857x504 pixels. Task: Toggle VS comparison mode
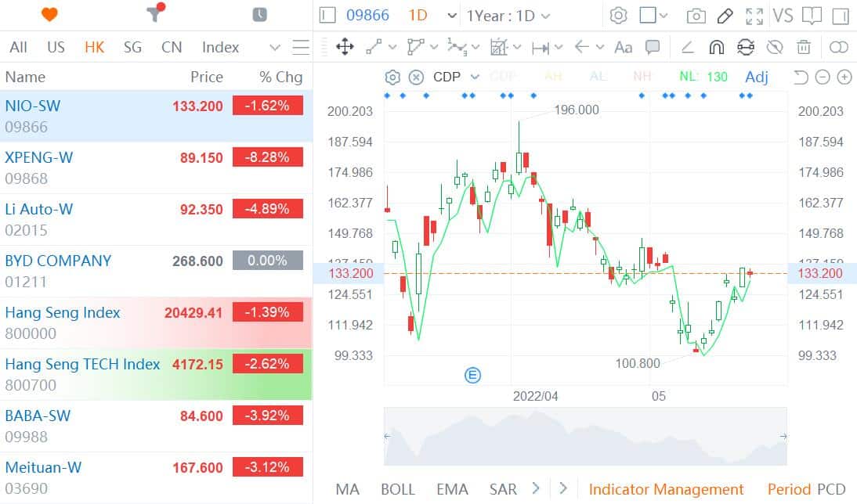point(783,15)
